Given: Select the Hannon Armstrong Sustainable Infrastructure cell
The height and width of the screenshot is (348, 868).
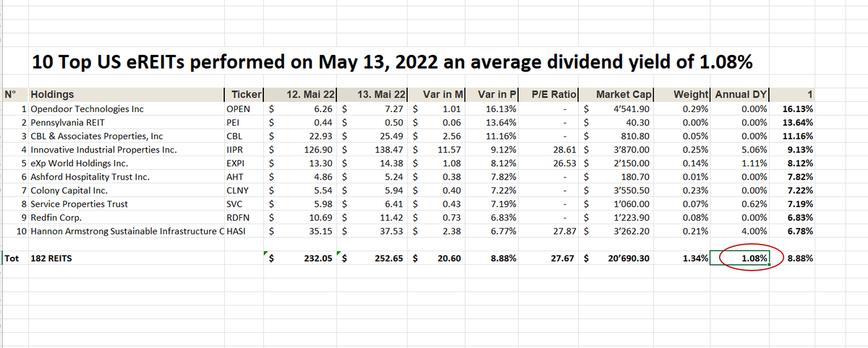Looking at the screenshot, I should (127, 232).
